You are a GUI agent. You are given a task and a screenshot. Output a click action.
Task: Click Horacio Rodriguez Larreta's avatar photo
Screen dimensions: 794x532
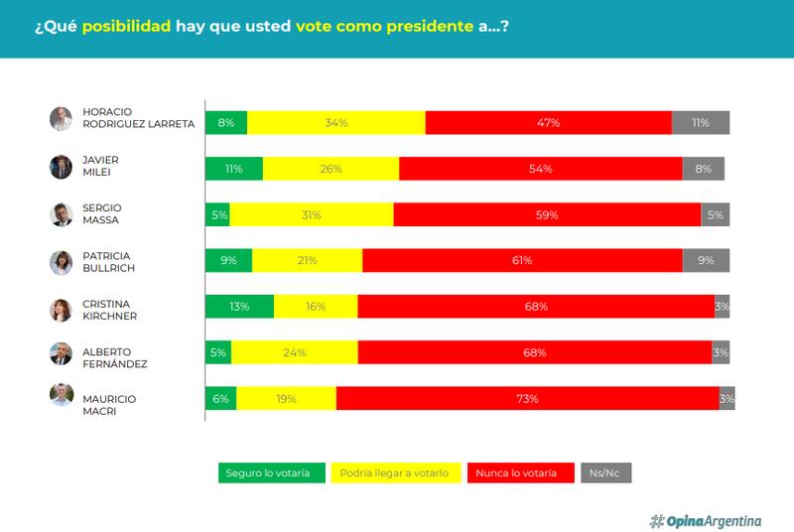point(62,119)
